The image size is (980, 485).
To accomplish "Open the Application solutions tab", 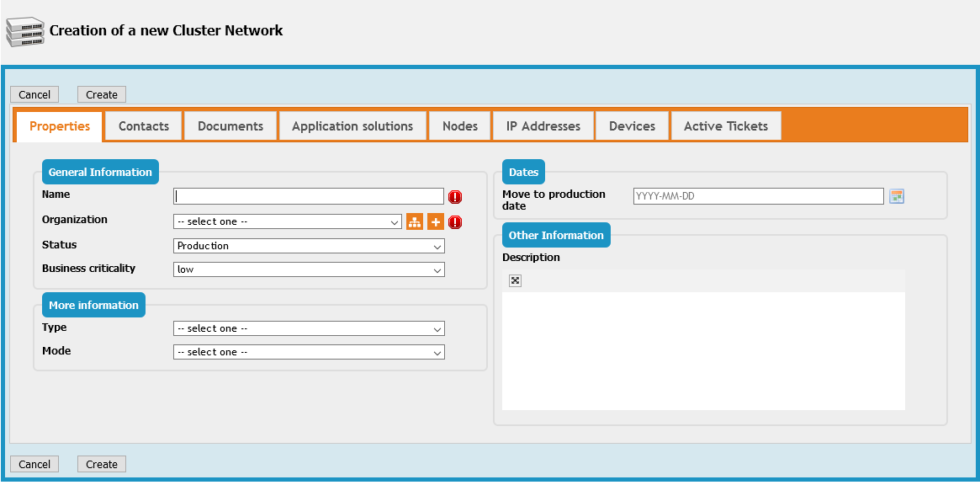I will (x=352, y=126).
